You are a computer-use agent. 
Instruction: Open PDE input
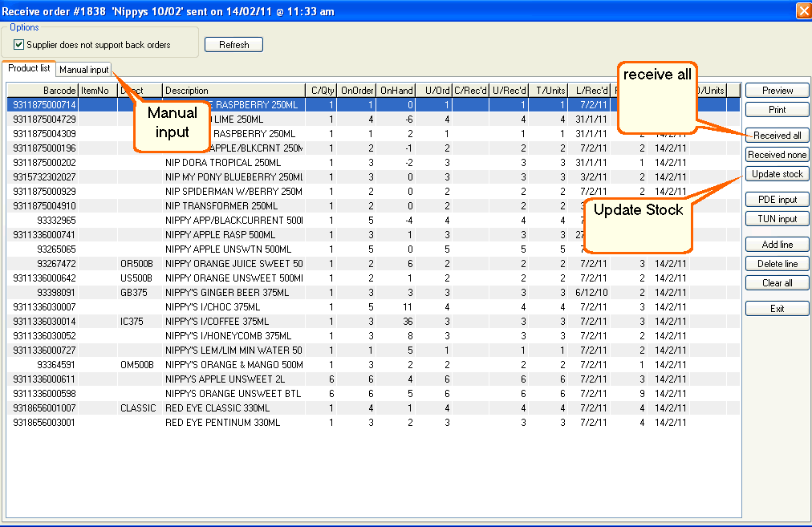(777, 200)
